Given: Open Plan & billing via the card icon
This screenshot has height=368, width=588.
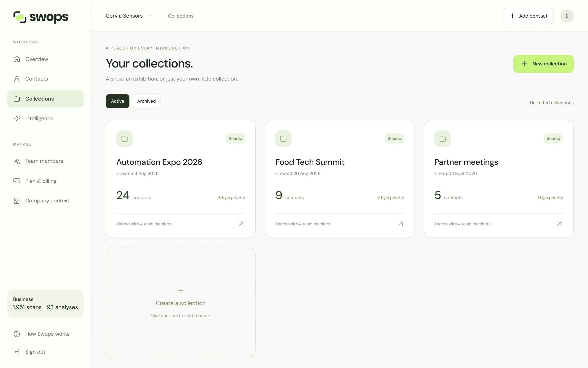Looking at the screenshot, I should [17, 181].
